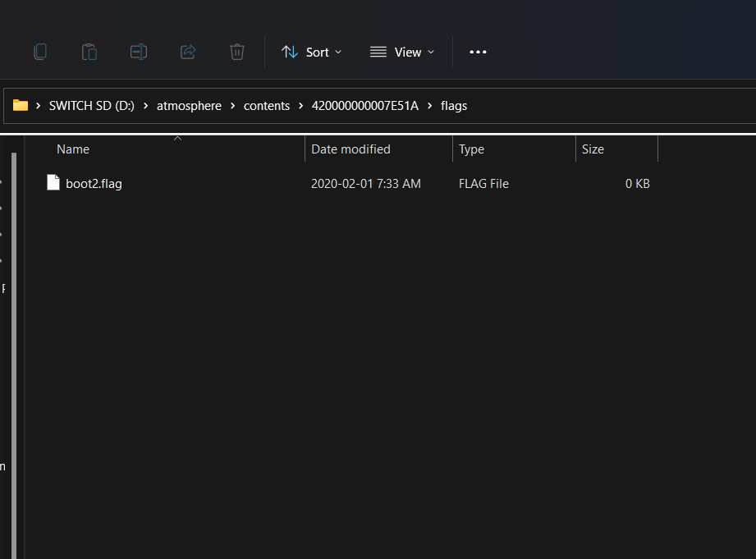Click the FLAG File type cell
Screen dimensions: 756x559
tap(483, 184)
